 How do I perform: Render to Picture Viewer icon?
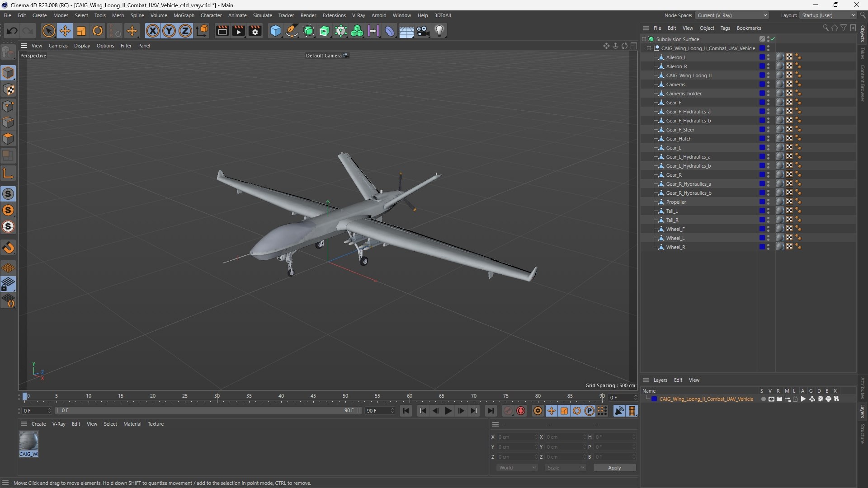(x=238, y=31)
